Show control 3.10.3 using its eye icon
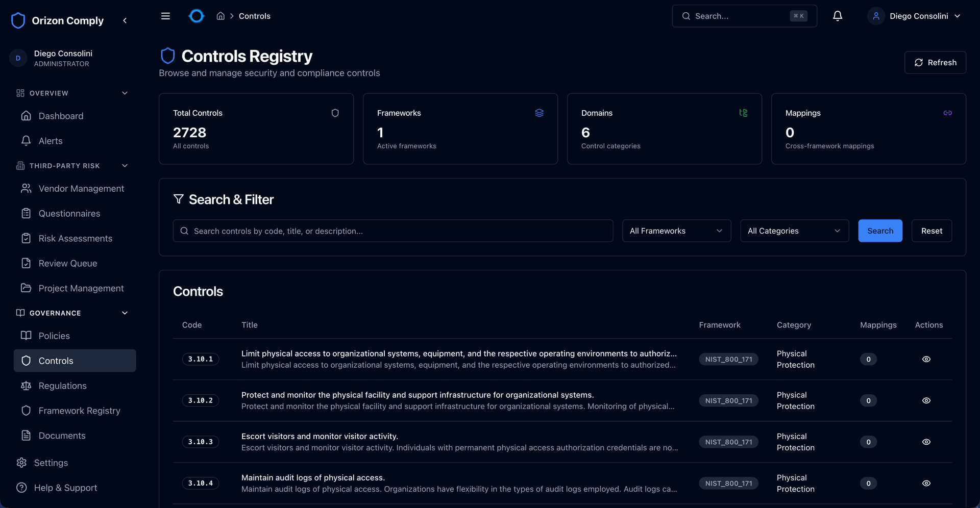The height and width of the screenshot is (508, 980). tap(926, 442)
